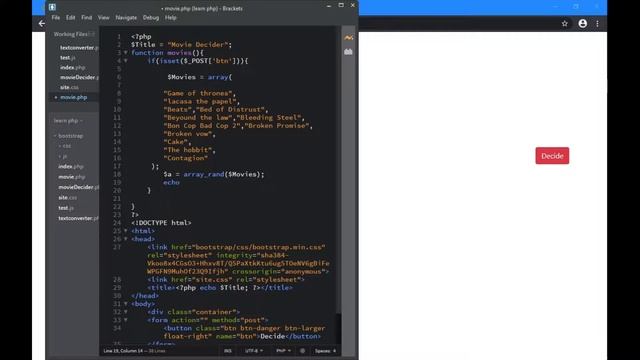Open the Debug menu
Image resolution: width=640 pixels, height=360 pixels.
[x=151, y=18]
